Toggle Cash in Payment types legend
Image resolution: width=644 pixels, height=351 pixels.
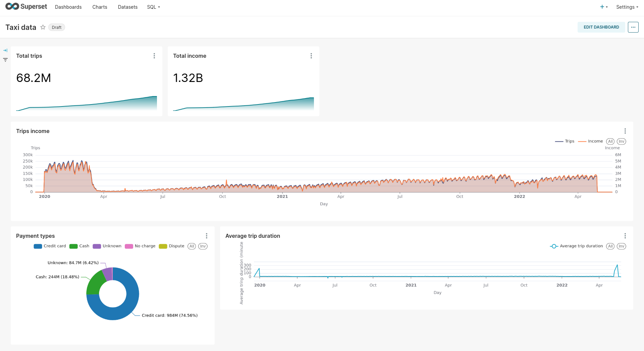pos(79,246)
